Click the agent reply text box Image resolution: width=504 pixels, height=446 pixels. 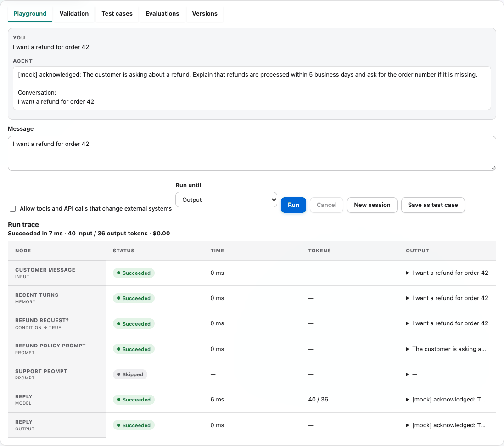(252, 88)
